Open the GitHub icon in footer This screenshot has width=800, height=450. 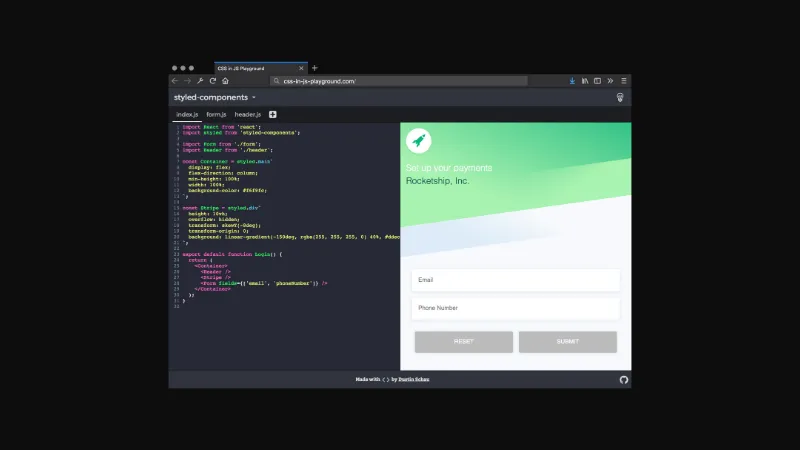(x=623, y=380)
